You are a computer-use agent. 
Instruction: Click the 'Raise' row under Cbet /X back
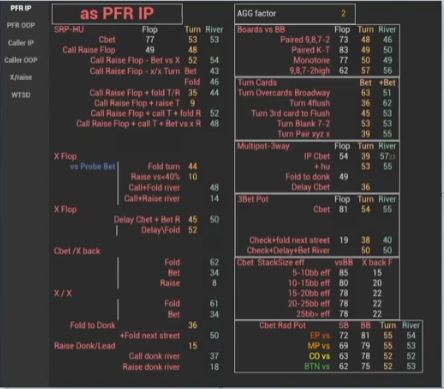click(170, 283)
